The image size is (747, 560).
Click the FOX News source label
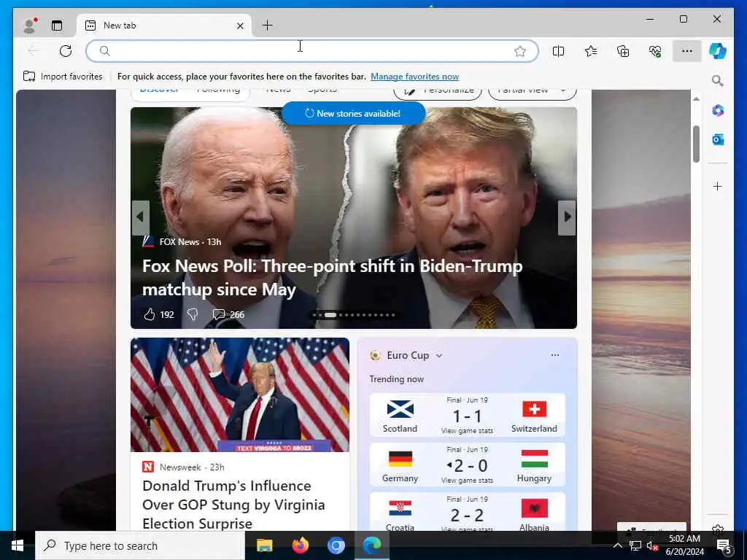pos(179,242)
